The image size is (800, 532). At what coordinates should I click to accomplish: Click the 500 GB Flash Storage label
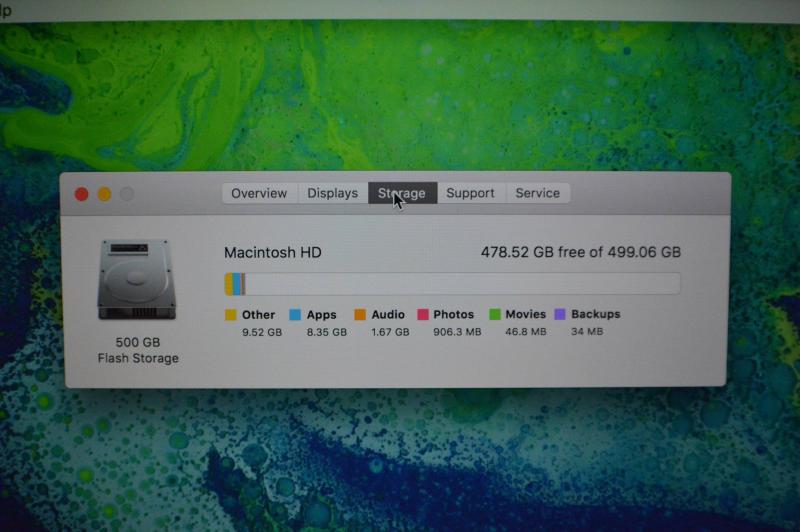click(x=138, y=350)
